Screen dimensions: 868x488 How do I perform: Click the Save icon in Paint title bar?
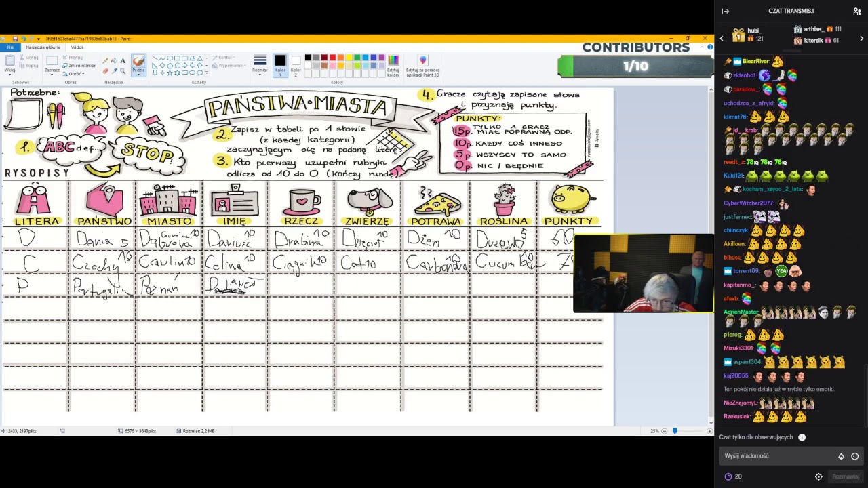(15, 39)
